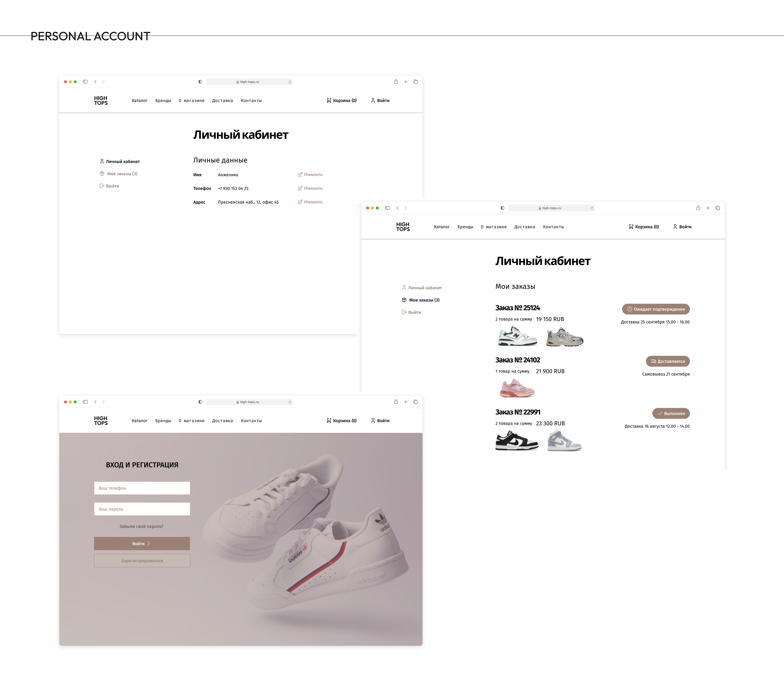Click the tab overview icon in the login browser window
Screen dimensions: 784x682
416,402
